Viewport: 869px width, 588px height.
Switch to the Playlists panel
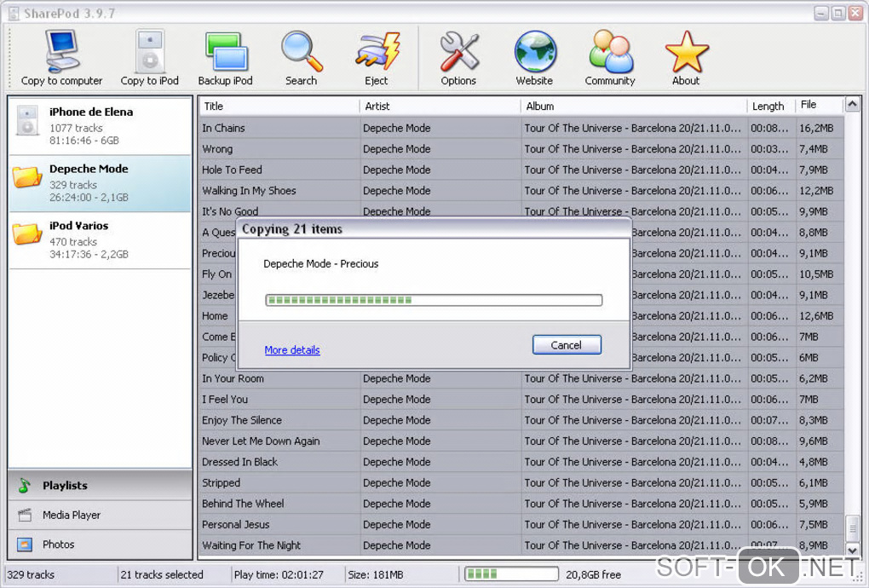[x=100, y=486]
